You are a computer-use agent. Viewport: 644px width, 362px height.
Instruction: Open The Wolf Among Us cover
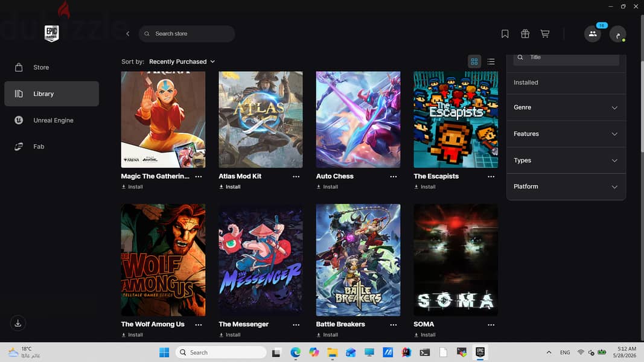click(x=163, y=260)
